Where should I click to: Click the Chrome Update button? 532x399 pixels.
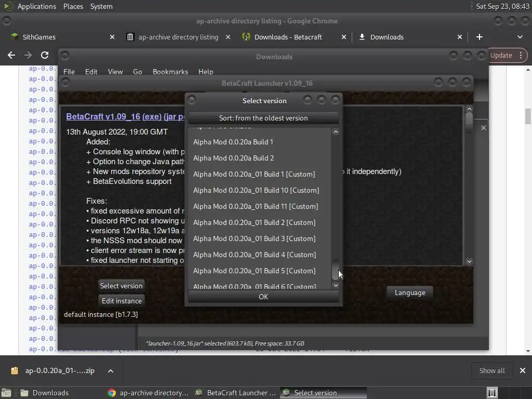pyautogui.click(x=501, y=55)
